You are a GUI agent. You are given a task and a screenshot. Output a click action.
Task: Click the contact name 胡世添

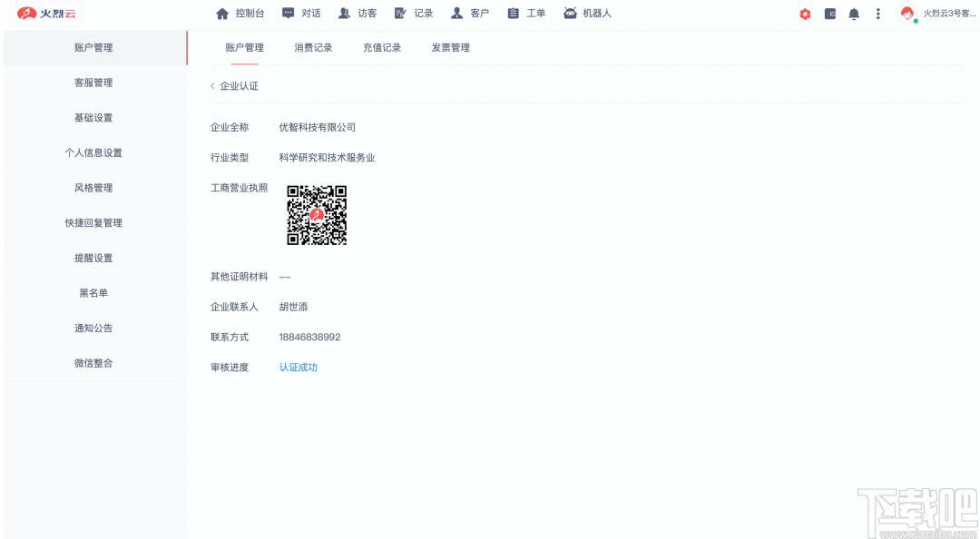(294, 307)
